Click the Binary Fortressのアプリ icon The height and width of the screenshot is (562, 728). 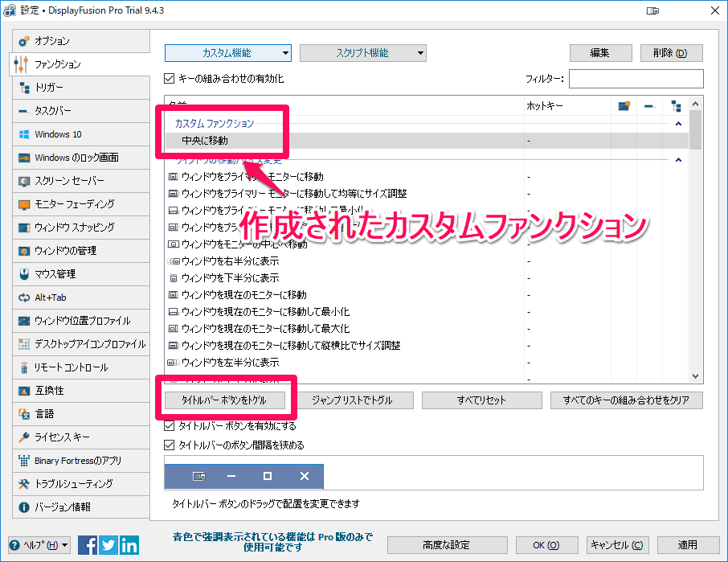tap(24, 461)
